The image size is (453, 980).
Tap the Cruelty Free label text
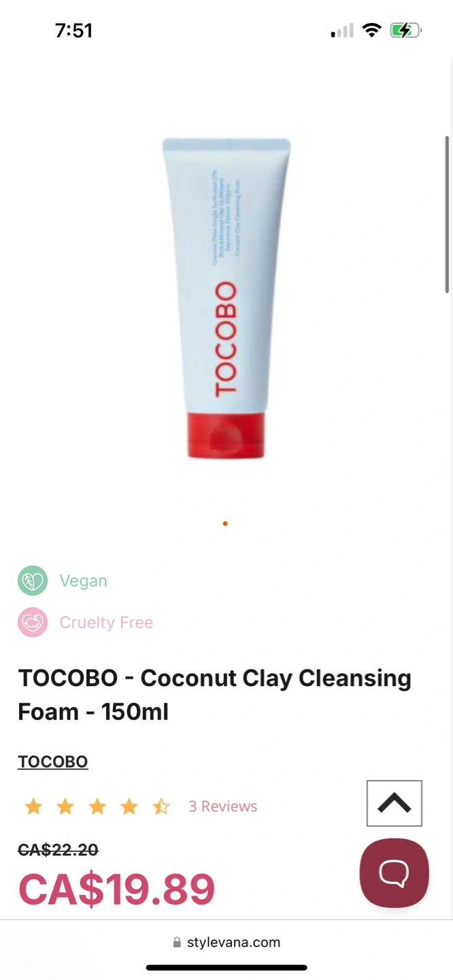tap(106, 622)
